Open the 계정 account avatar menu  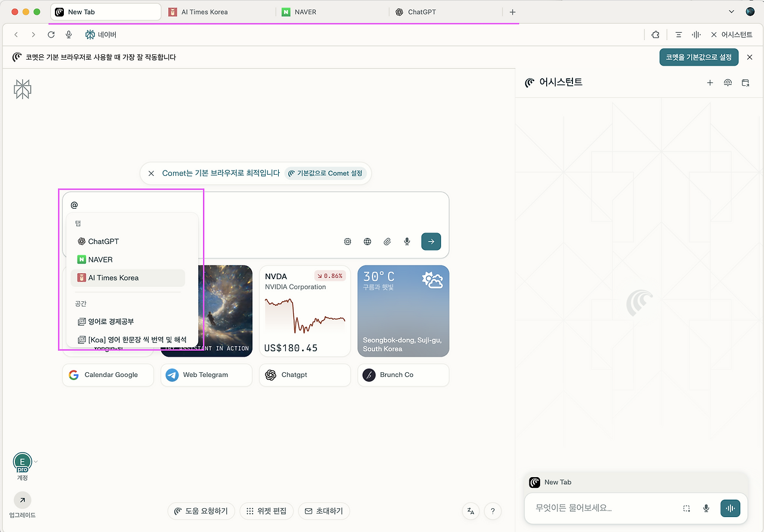click(x=22, y=462)
